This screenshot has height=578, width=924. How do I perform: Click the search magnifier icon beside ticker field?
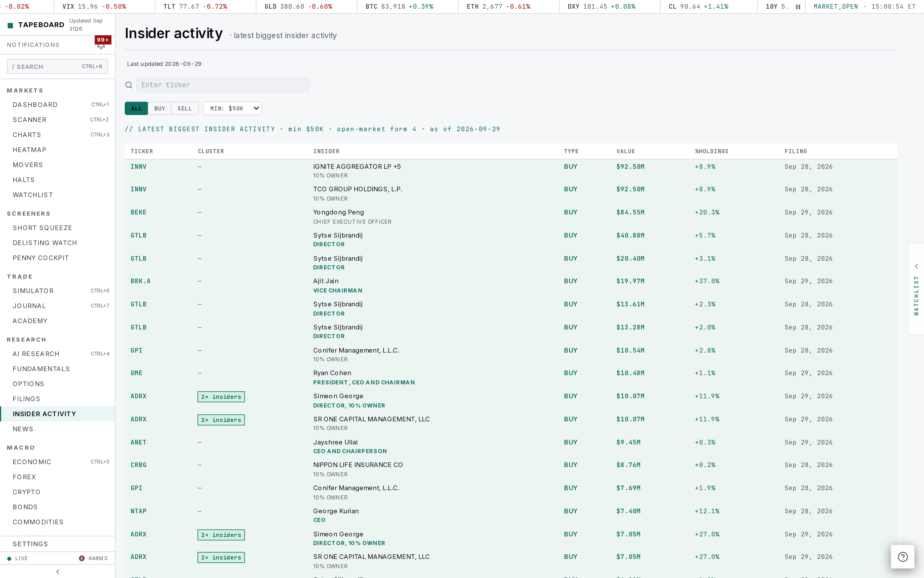coord(129,85)
